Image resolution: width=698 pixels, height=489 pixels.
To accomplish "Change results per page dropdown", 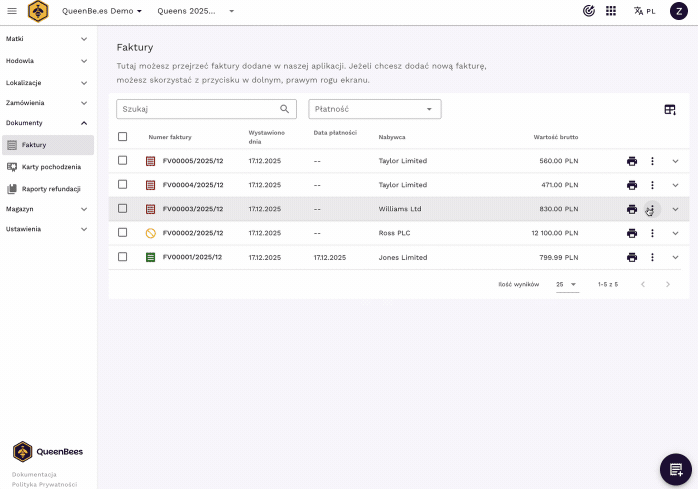I will point(567,284).
